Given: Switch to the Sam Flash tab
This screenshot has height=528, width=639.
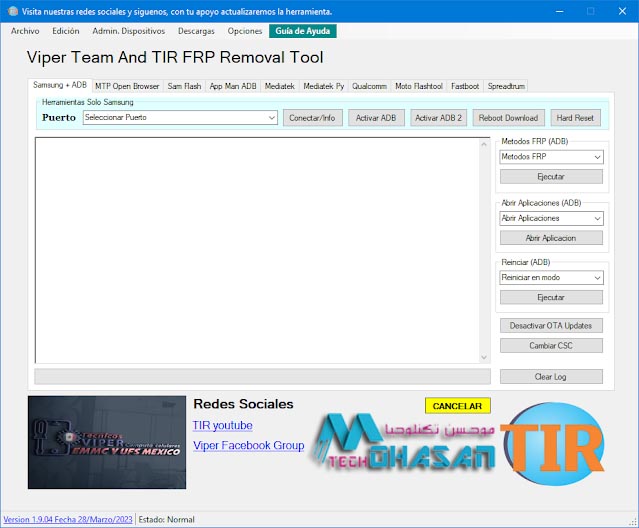Looking at the screenshot, I should pos(184,86).
